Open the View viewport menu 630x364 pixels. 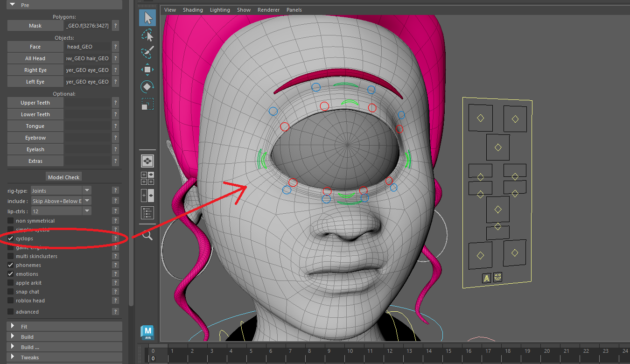coord(170,10)
